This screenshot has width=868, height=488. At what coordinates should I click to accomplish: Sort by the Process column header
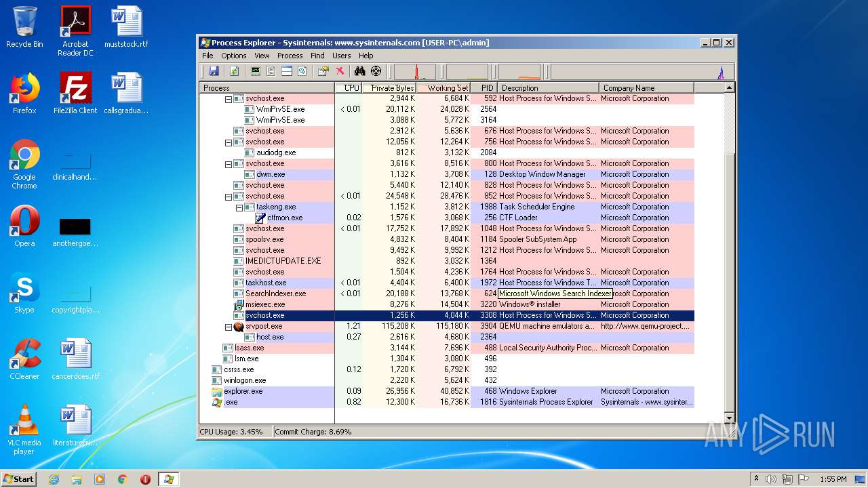(267, 87)
